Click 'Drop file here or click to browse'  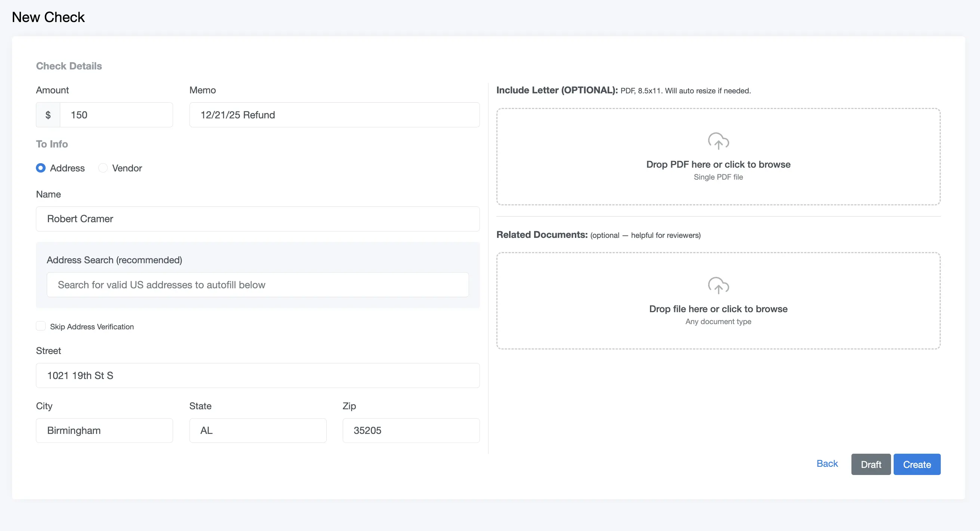(x=718, y=309)
